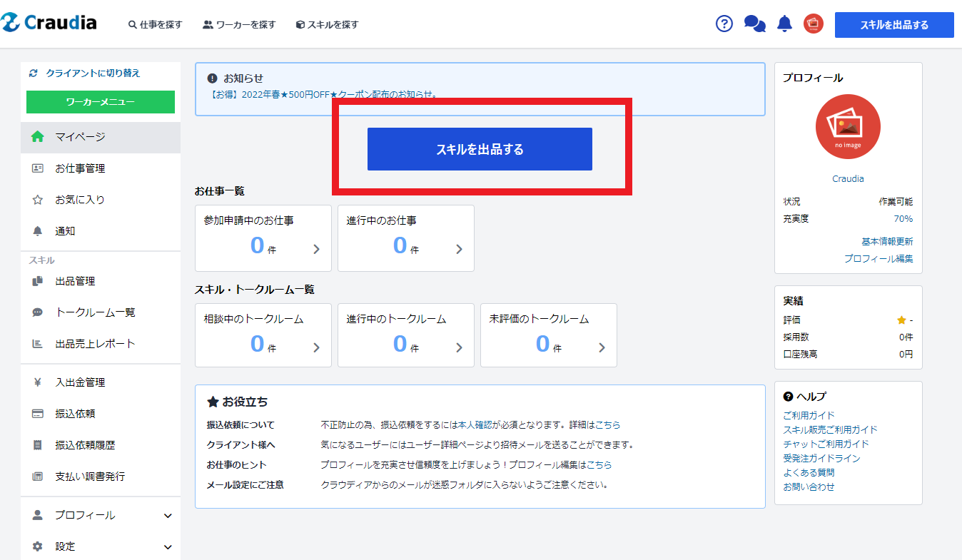
Task: Open 出品管理 in the sidebar
Action: tap(75, 281)
